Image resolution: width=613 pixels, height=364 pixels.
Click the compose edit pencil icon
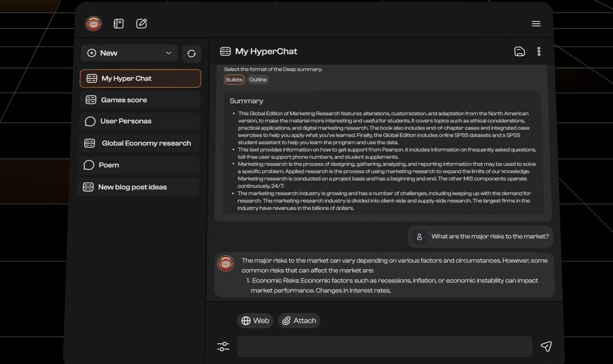tap(141, 24)
